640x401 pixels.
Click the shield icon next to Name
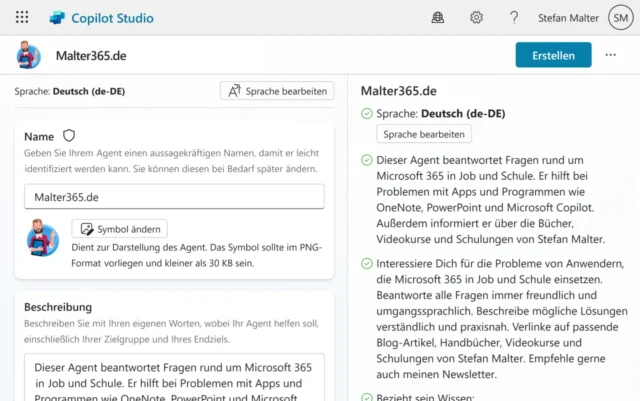click(69, 135)
